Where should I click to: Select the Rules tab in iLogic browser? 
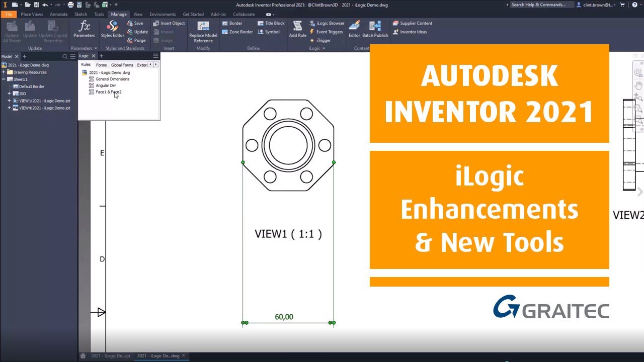pyautogui.click(x=86, y=64)
